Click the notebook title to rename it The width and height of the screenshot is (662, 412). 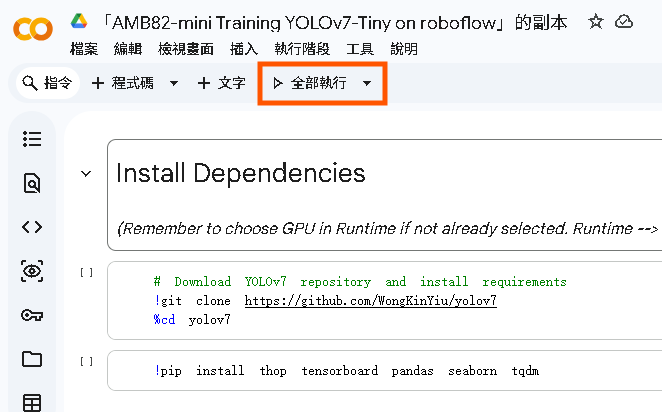[x=335, y=22]
